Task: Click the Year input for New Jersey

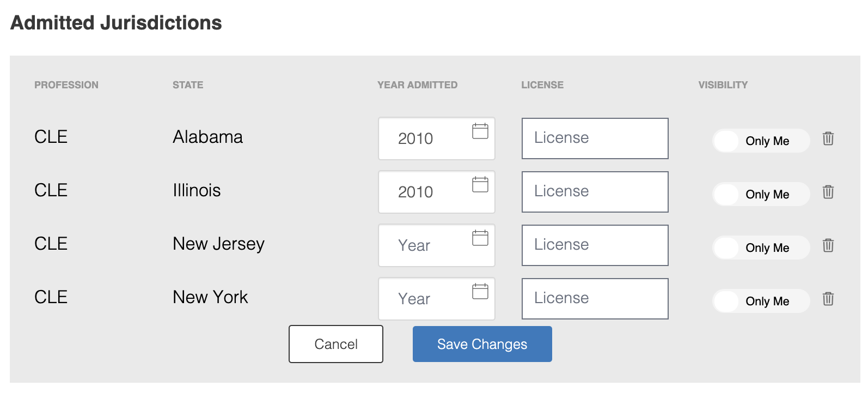Action: pos(425,245)
